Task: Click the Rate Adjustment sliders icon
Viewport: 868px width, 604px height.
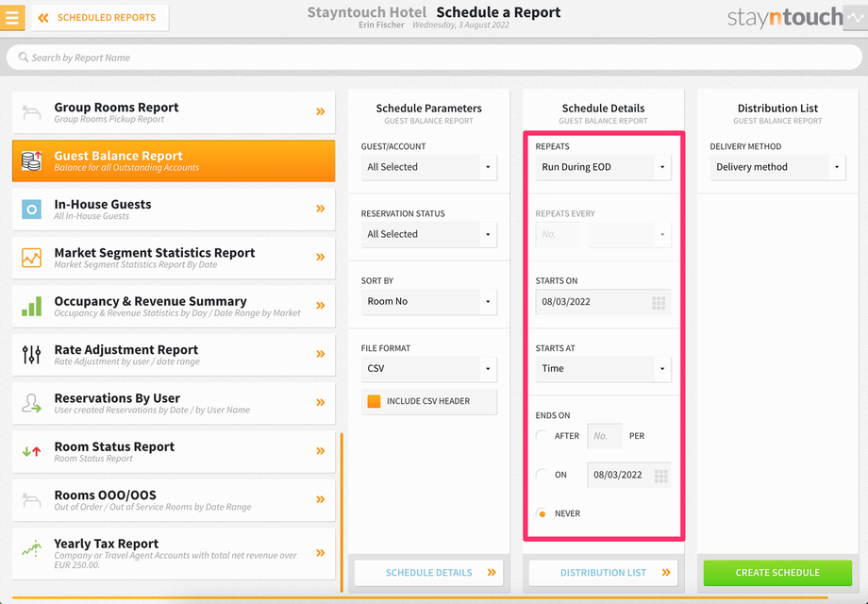Action: pyautogui.click(x=31, y=354)
